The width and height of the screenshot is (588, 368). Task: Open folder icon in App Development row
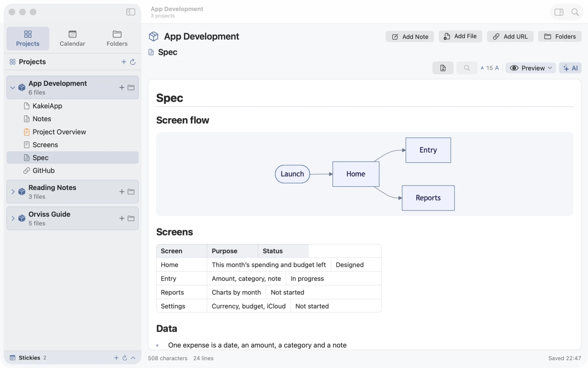(x=131, y=88)
